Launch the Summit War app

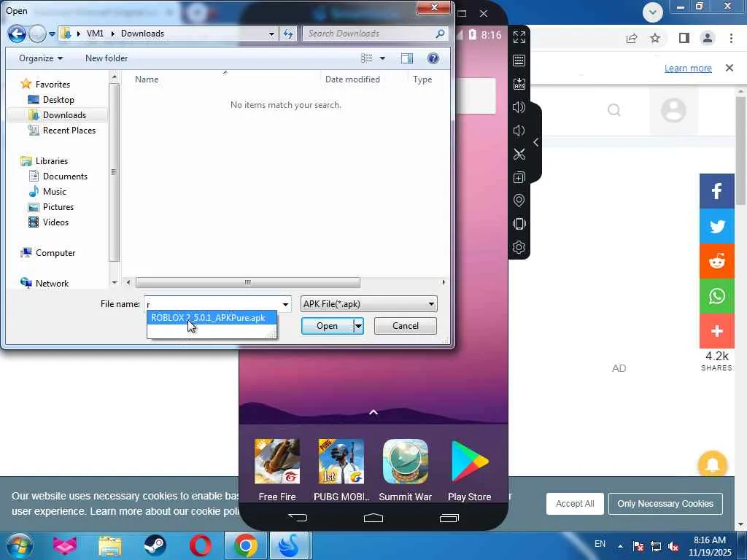point(406,470)
